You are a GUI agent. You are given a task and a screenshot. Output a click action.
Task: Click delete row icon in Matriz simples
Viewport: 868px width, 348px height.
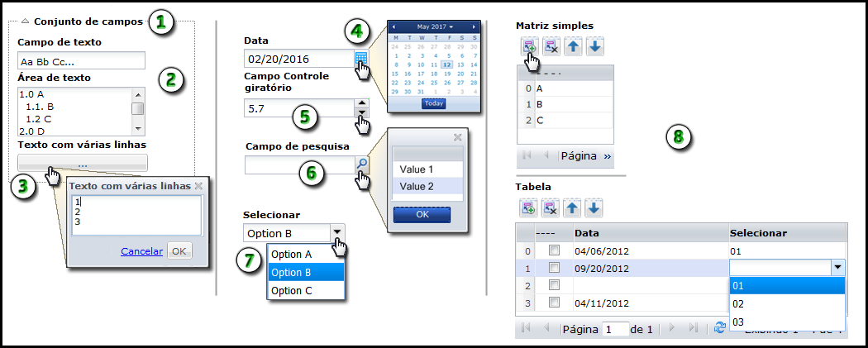(550, 47)
